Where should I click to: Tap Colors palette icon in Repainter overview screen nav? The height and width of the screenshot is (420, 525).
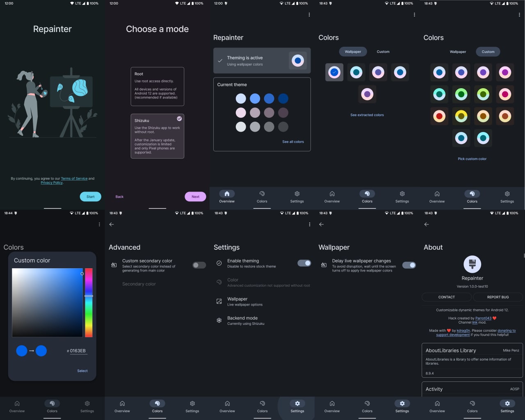tap(262, 194)
